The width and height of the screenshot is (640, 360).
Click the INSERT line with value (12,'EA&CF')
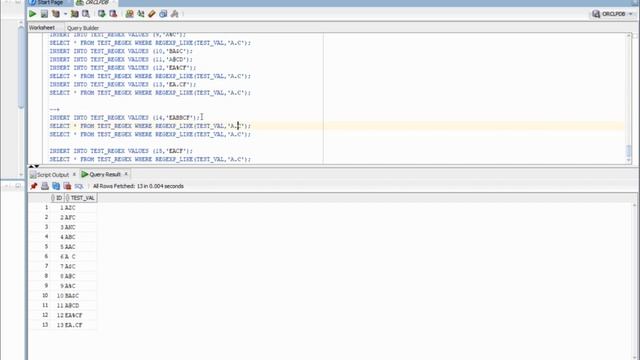pyautogui.click(x=123, y=68)
